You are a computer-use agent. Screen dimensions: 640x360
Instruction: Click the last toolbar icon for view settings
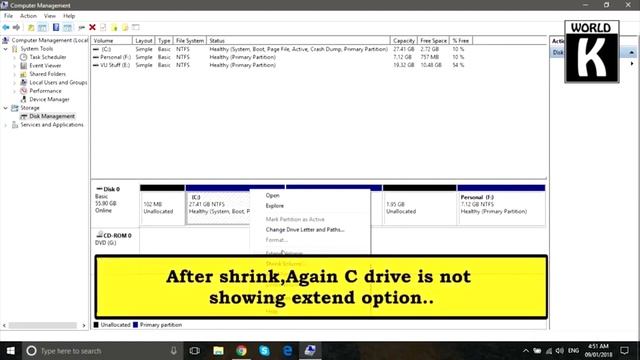pos(136,27)
